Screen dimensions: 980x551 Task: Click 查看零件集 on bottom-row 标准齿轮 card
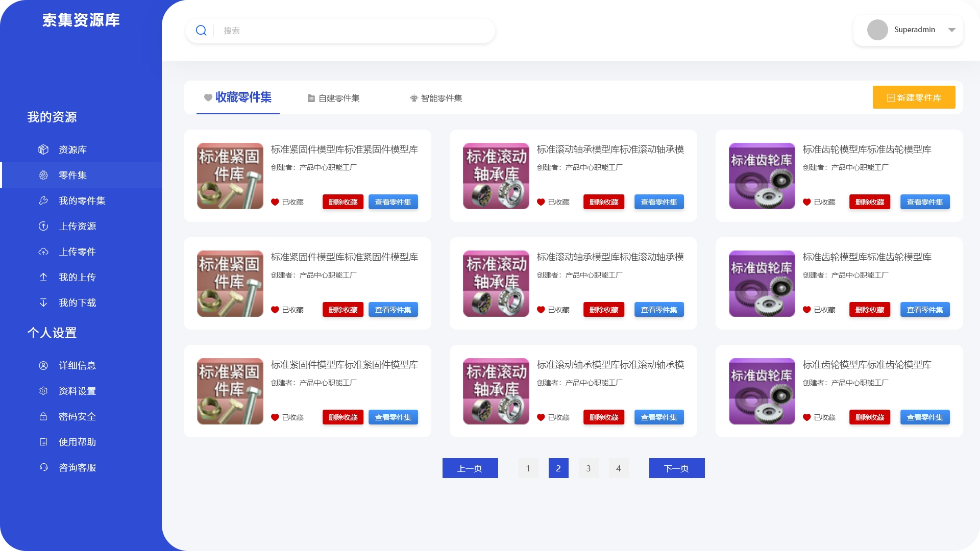pos(925,417)
